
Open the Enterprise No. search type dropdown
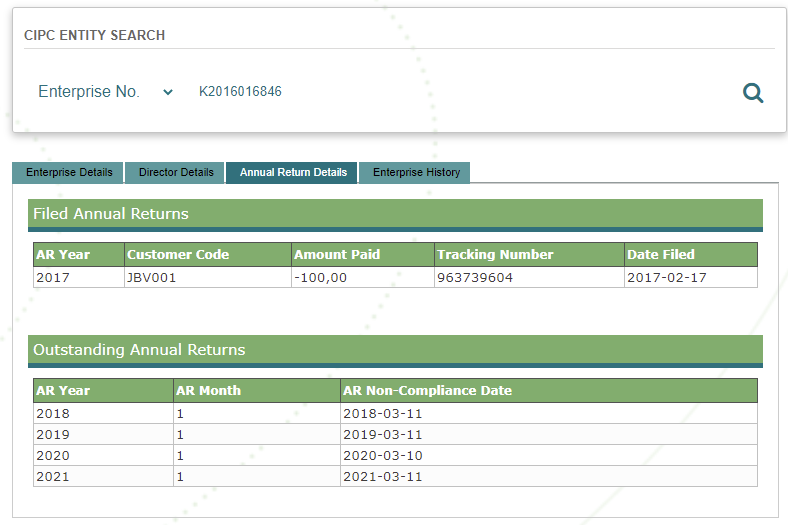coord(105,92)
